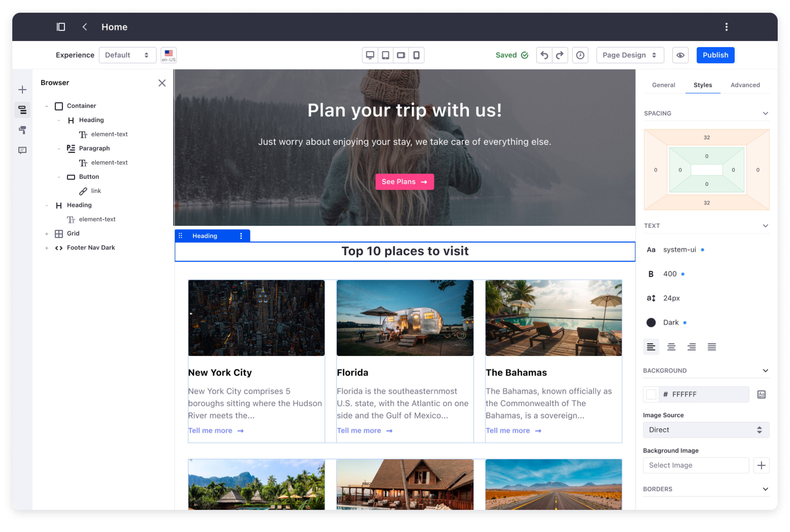Open the Experience Default dropdown

coord(127,55)
